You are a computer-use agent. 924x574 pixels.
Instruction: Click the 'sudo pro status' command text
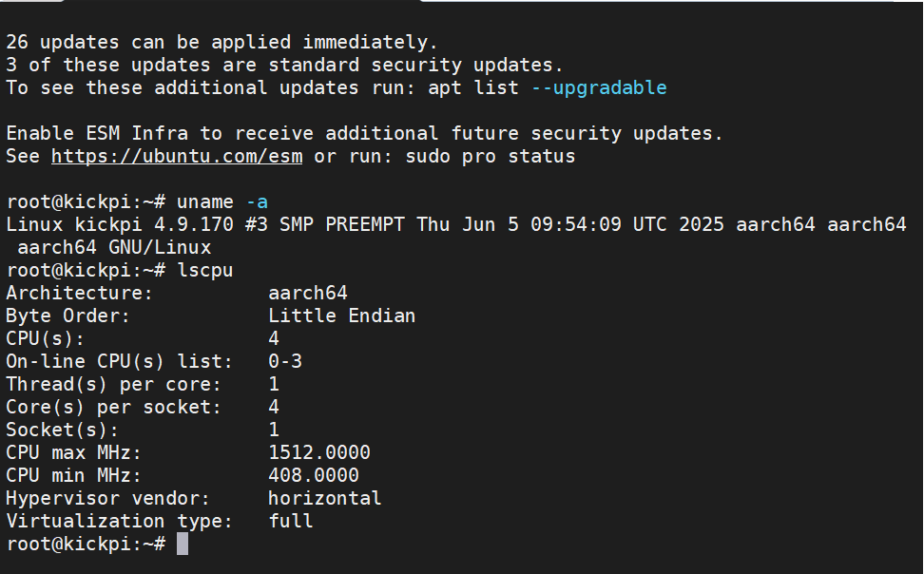[x=490, y=156]
